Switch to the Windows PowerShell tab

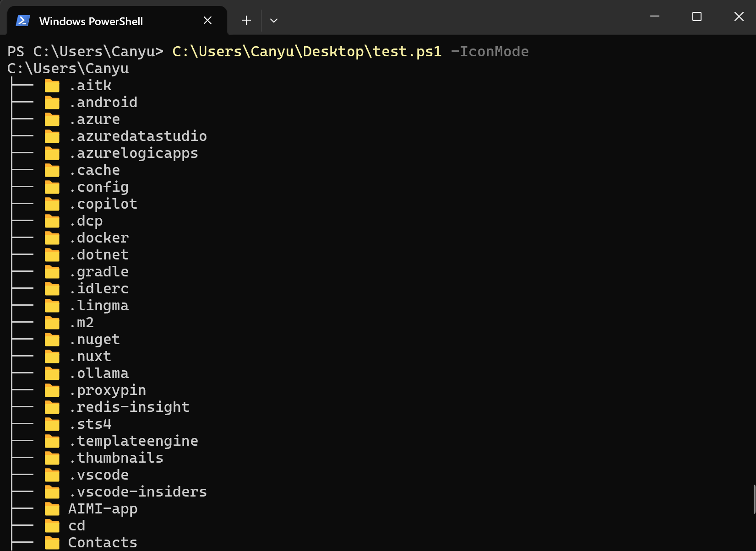[117, 21]
